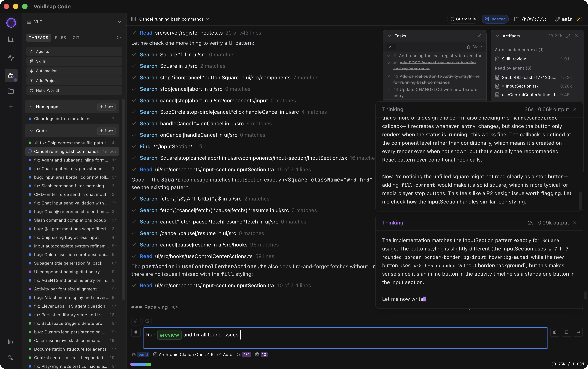Click the context usage progress bar
The width and height of the screenshot is (588, 369).
141,364
